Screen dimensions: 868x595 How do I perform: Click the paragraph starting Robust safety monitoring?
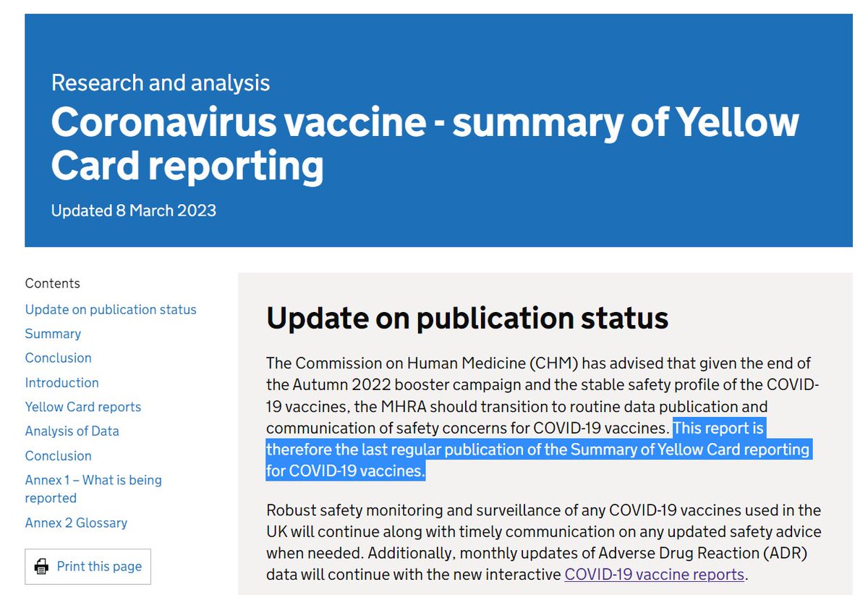click(543, 532)
